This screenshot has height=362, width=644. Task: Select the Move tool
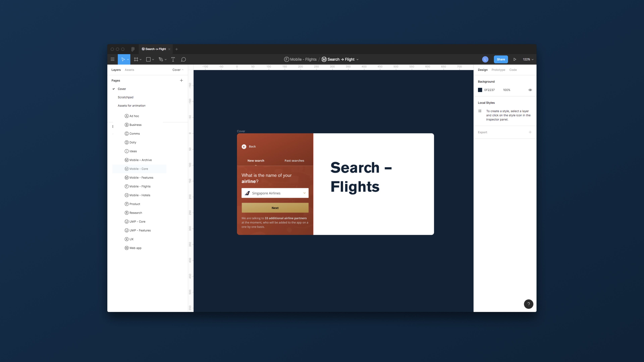[123, 59]
